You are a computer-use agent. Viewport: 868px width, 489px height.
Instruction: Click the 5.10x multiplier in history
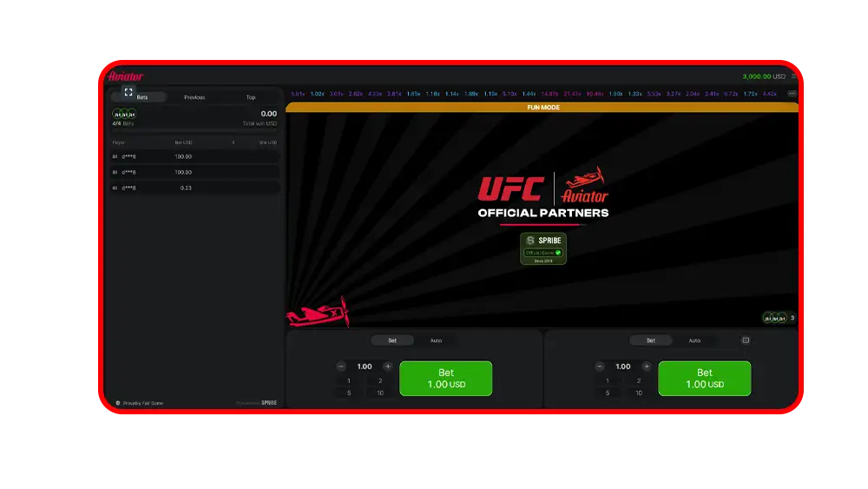(510, 94)
